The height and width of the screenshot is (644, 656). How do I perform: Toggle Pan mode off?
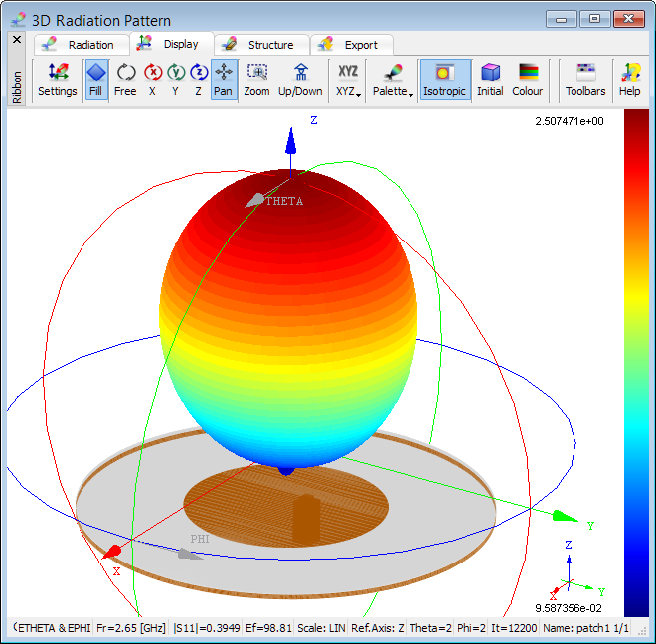point(224,80)
